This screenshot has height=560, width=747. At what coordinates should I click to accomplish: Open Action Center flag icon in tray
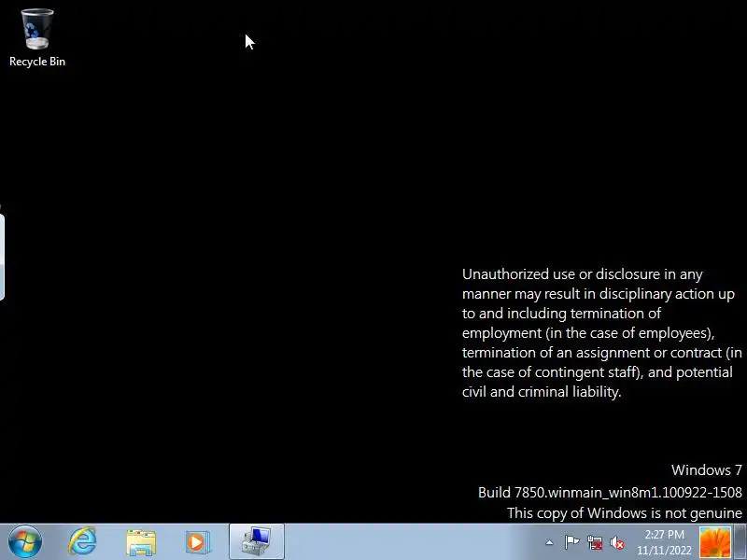(571, 542)
